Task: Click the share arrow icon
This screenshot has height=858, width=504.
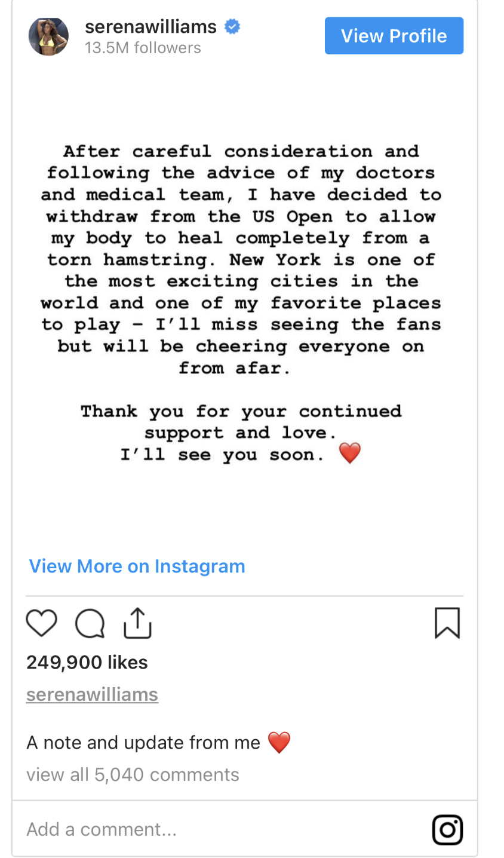Action: click(137, 623)
